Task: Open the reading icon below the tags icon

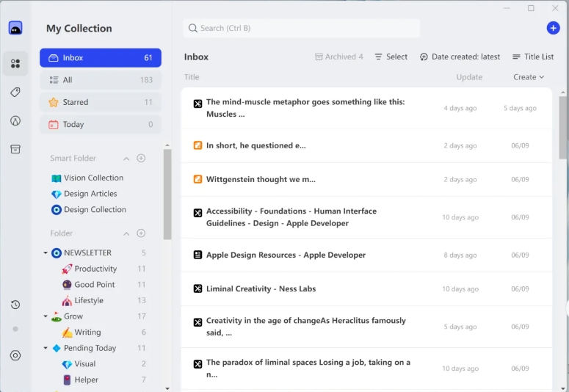Action: tap(15, 120)
